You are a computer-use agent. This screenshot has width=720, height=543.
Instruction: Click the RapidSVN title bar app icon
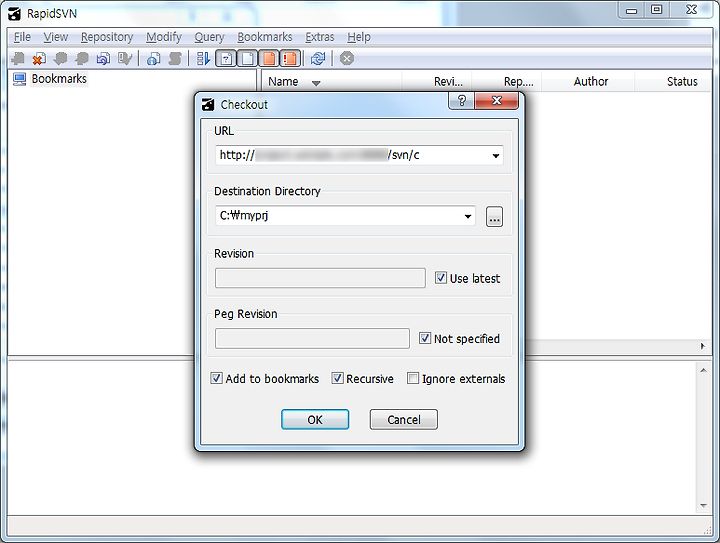click(15, 14)
